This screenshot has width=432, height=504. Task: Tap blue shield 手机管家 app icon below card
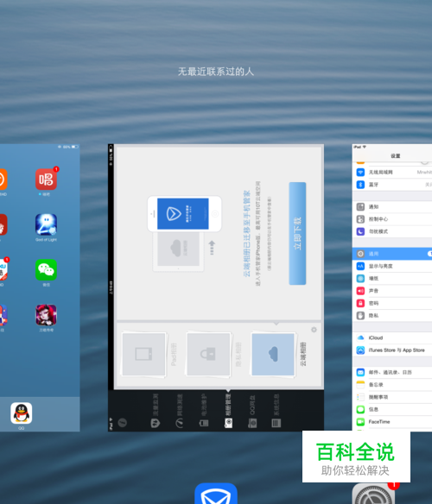point(216,494)
